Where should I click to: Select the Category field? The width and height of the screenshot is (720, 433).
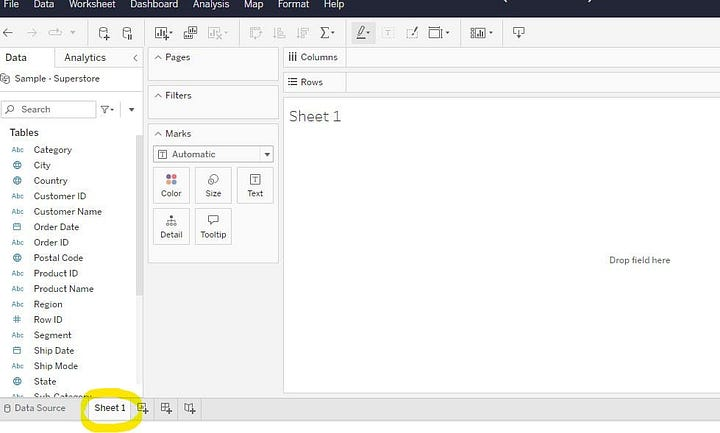52,150
